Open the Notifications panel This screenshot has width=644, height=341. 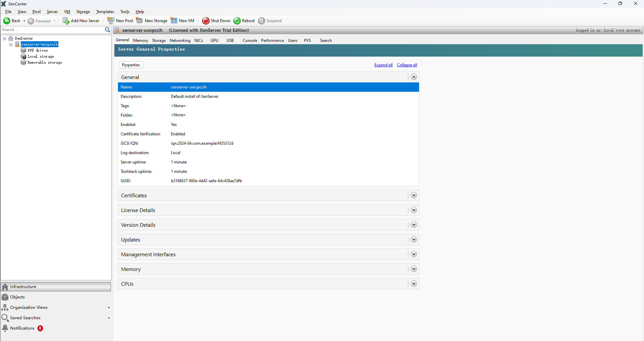click(x=22, y=328)
